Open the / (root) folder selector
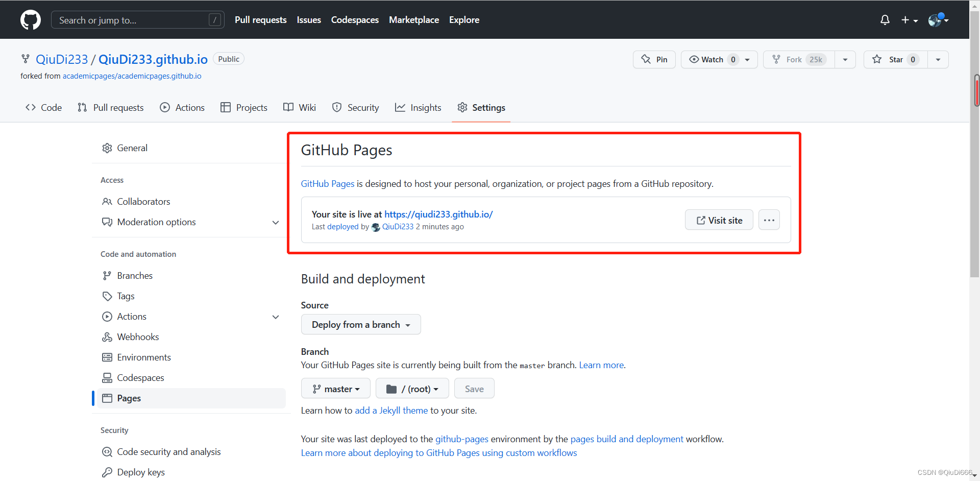Viewport: 980px width, 481px height. tap(412, 389)
